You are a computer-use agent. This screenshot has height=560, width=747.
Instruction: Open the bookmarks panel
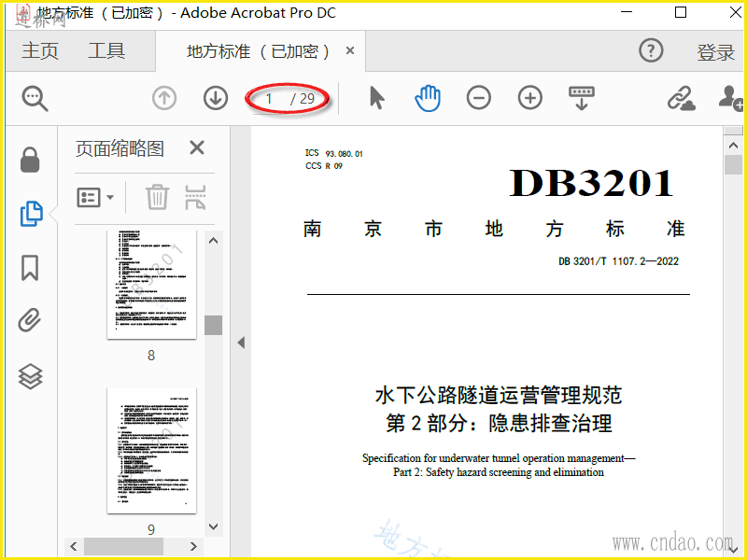point(30,268)
